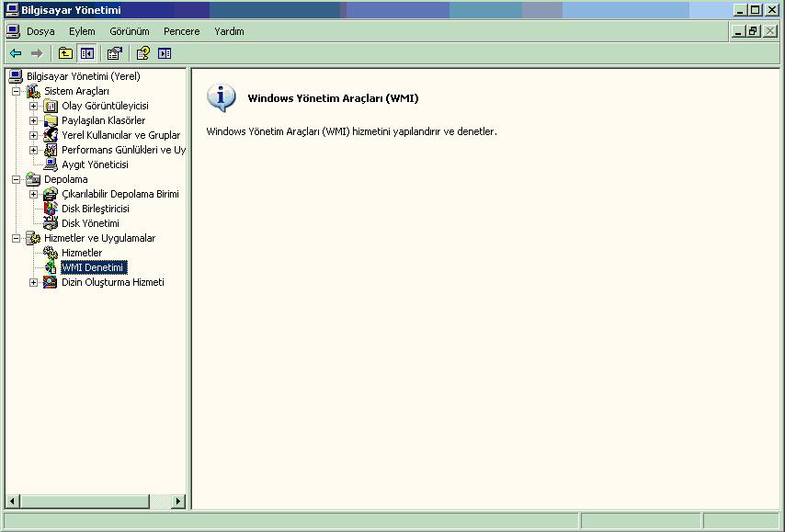Click the Hizmetler gears icon
This screenshot has height=532, width=785.
(x=51, y=253)
